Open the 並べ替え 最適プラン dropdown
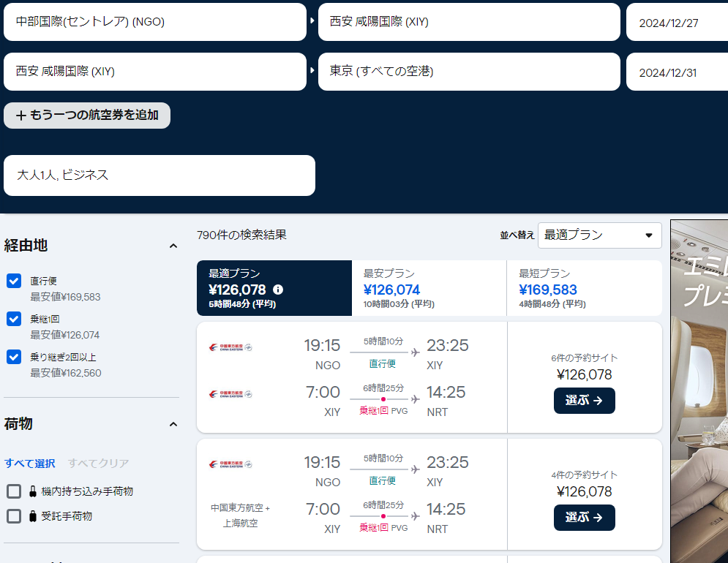The image size is (728, 563). pyautogui.click(x=599, y=235)
